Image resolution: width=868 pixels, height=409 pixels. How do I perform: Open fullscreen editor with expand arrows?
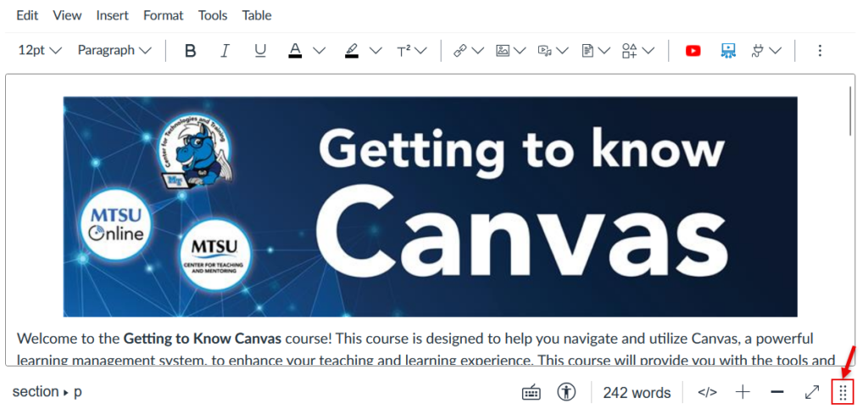click(x=811, y=392)
